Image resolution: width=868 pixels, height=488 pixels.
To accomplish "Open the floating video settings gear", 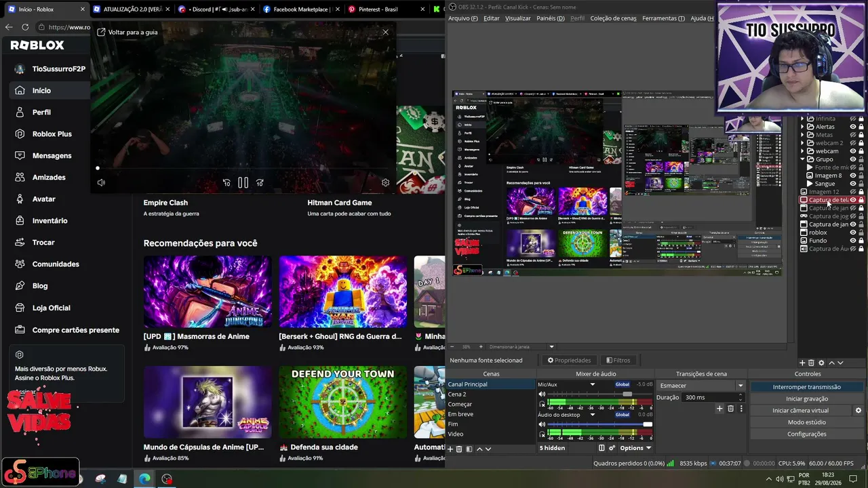I will (386, 182).
